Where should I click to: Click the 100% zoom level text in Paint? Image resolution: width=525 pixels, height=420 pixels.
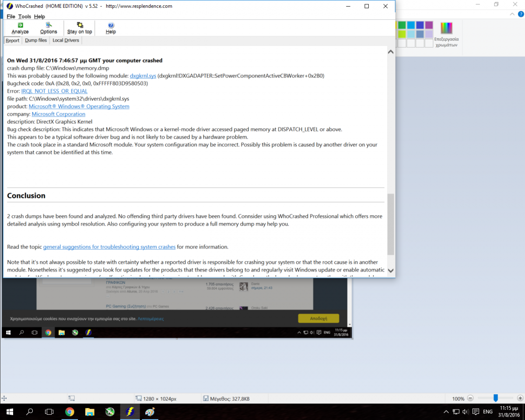(458, 399)
